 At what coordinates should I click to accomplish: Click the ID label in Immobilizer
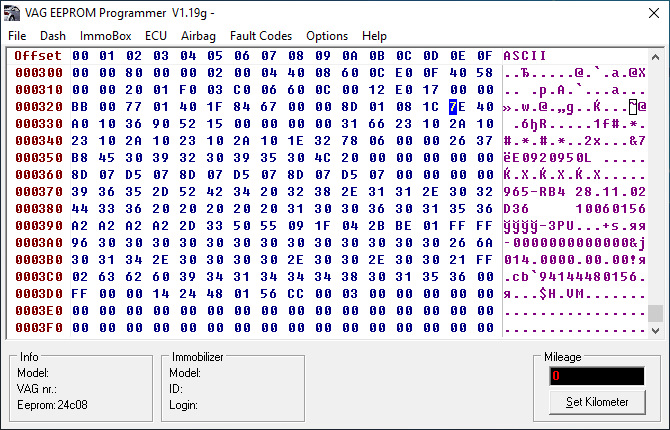point(176,389)
